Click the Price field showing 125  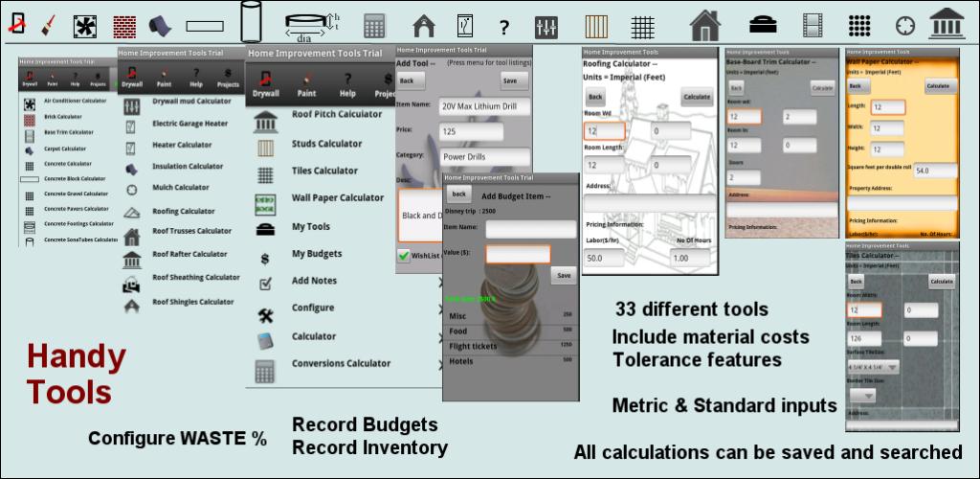[471, 132]
